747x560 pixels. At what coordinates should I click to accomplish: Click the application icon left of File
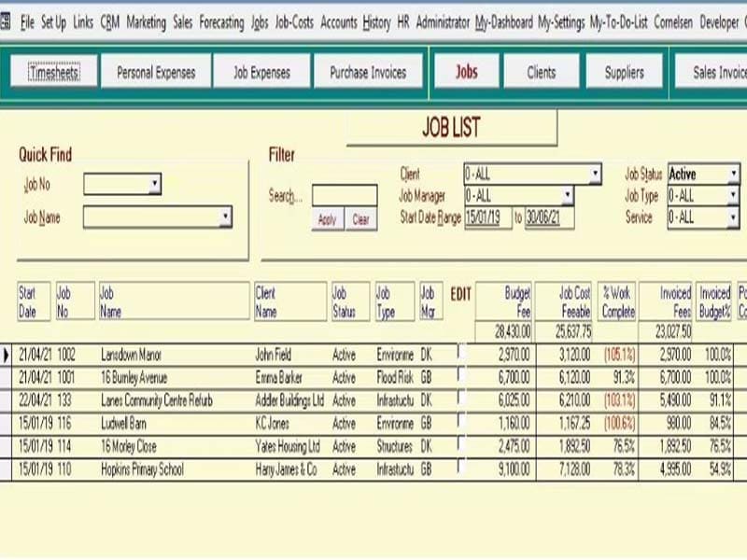[x=5, y=21]
